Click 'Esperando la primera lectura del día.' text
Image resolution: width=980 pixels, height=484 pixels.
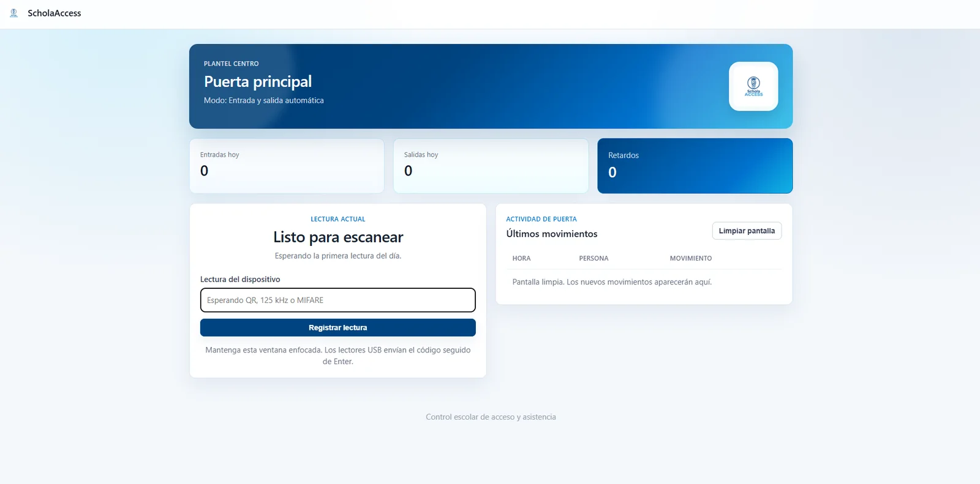coord(338,256)
